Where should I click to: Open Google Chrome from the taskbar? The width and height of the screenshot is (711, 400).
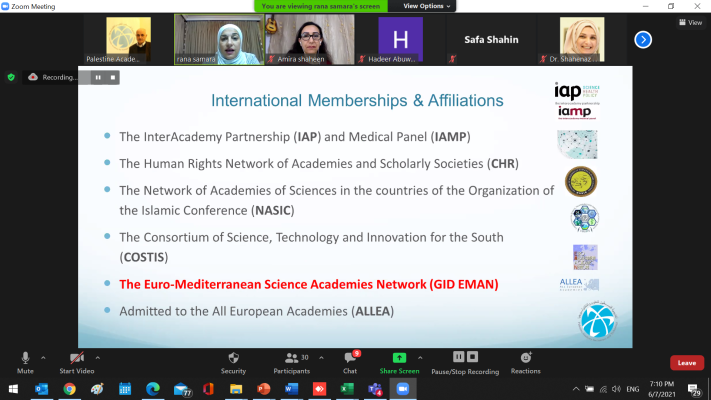(69, 388)
